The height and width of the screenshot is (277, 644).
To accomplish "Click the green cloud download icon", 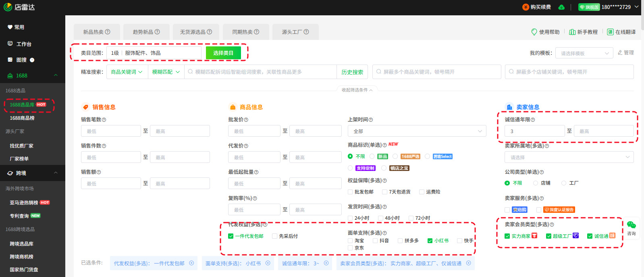I will (x=561, y=7).
